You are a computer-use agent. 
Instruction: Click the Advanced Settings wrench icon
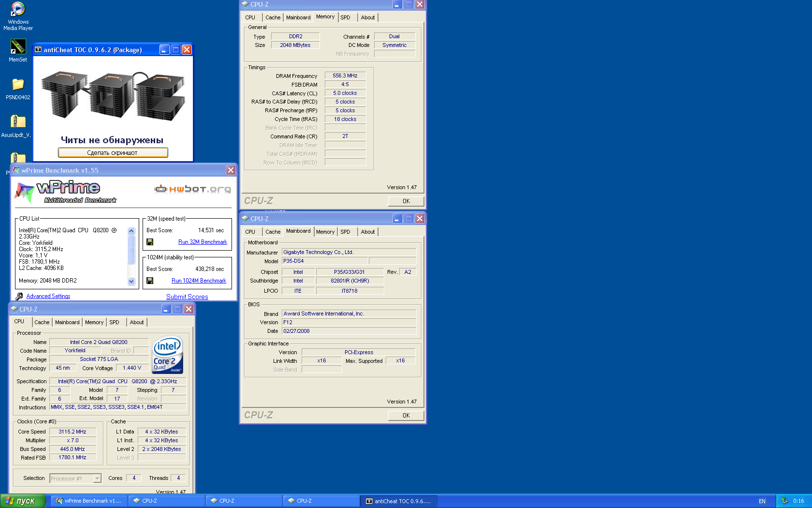coord(19,296)
